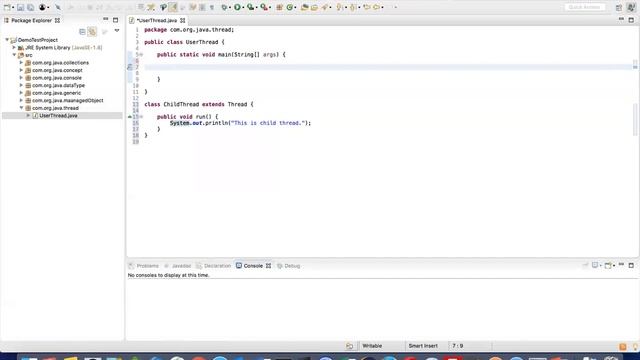Expand com.org.java.dataType package
The height and width of the screenshot is (360, 640).
click(21, 85)
